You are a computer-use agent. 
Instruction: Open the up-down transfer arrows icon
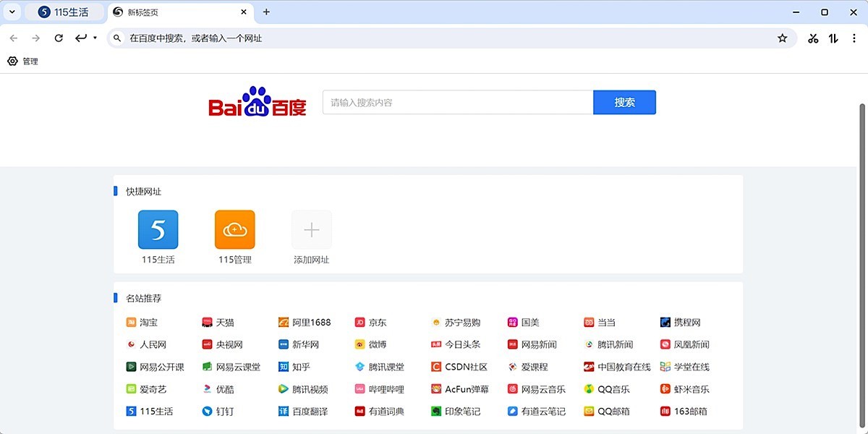(x=833, y=38)
